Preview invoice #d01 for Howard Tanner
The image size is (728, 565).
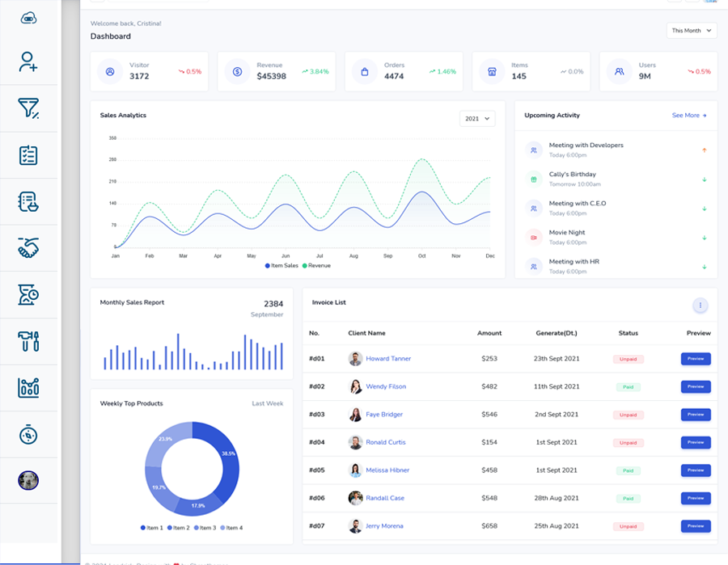coord(695,359)
